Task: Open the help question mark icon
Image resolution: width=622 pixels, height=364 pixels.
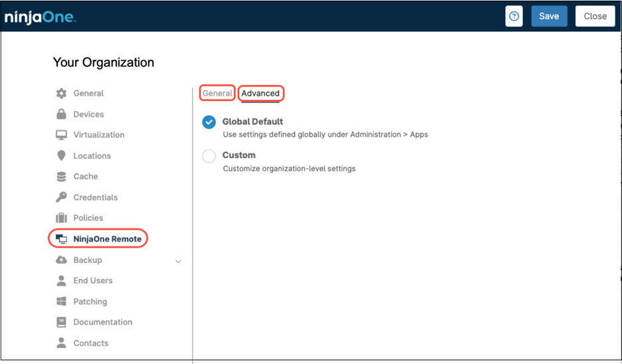Action: 514,16
